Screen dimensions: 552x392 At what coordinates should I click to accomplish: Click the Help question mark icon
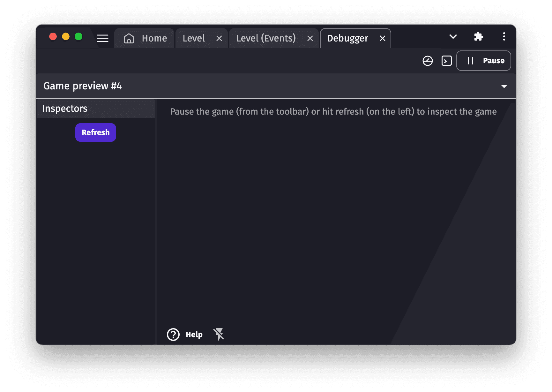click(x=173, y=335)
